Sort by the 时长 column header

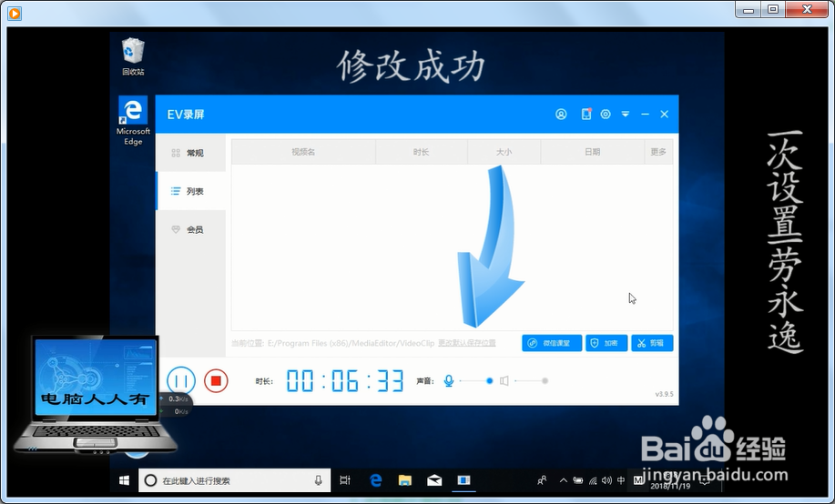click(422, 152)
